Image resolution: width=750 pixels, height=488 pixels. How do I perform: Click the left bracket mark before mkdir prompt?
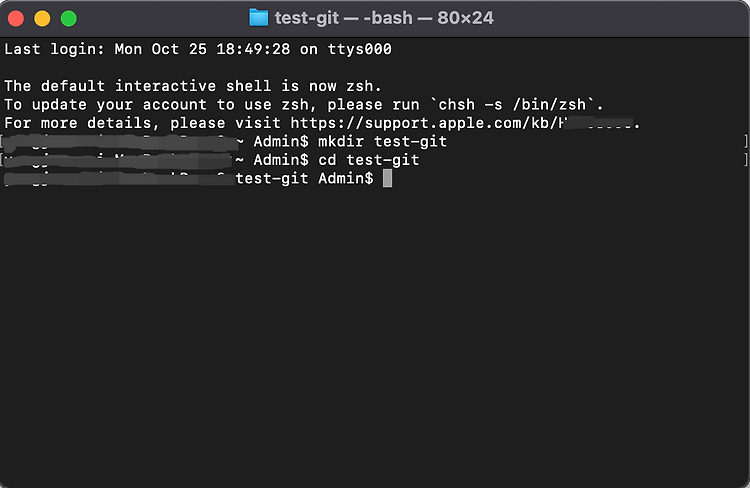click(2, 141)
